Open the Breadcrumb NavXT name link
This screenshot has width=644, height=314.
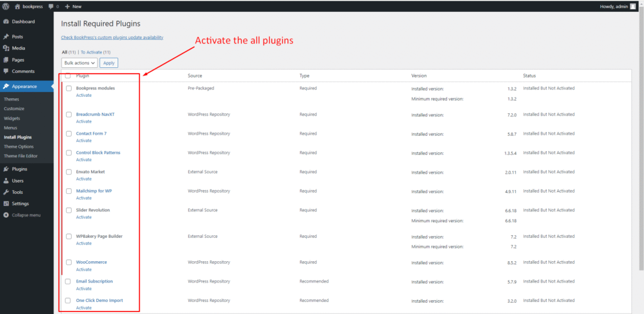pos(96,115)
